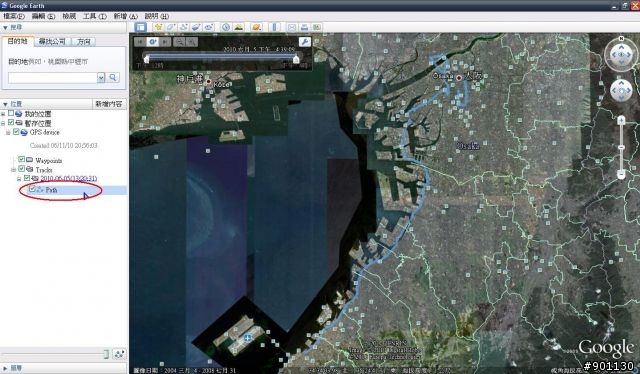The image size is (640, 374).
Task: Collapse the 暫存位置 tree node
Action: pyautogui.click(x=3, y=123)
